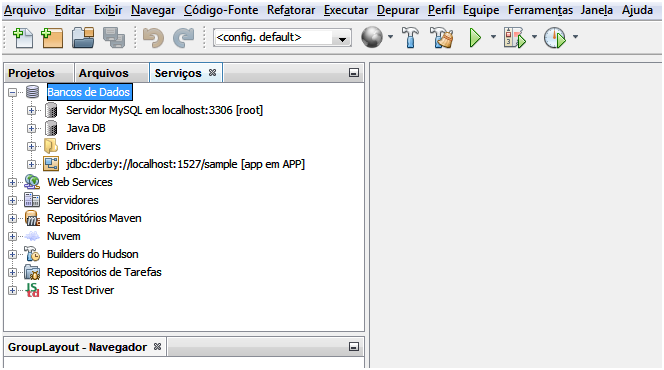Click the Builders do Hudson icon
The image size is (664, 370).
click(32, 254)
